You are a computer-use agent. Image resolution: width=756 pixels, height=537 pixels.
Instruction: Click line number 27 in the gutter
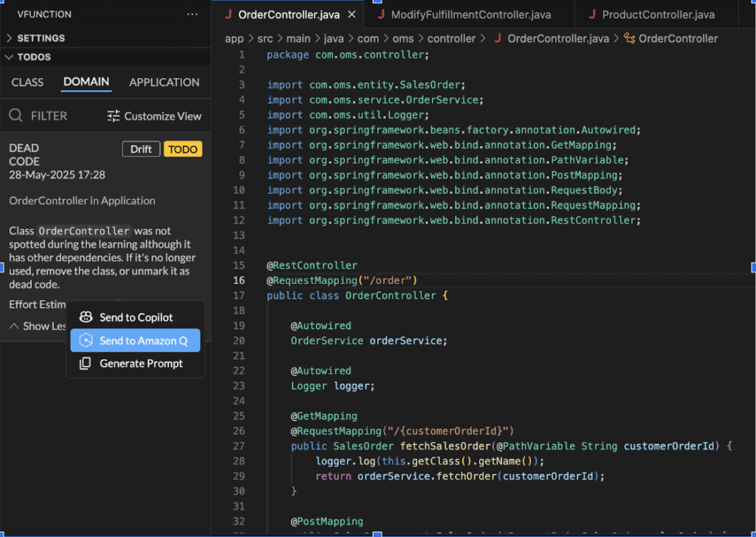point(239,446)
